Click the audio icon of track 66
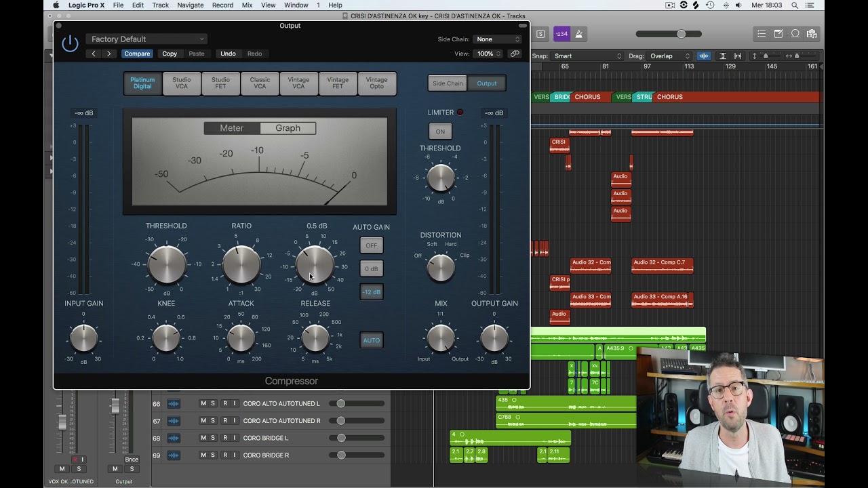 [174, 404]
